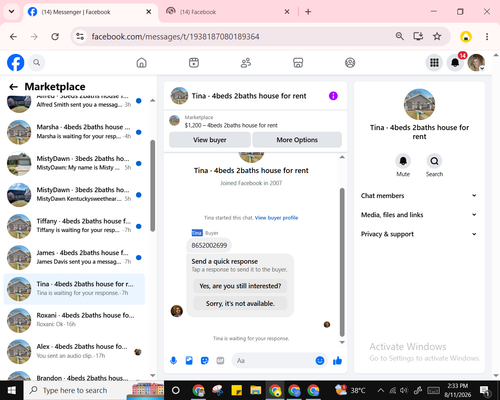Attach a photo file icon
This screenshot has width=500, height=400.
(x=189, y=360)
